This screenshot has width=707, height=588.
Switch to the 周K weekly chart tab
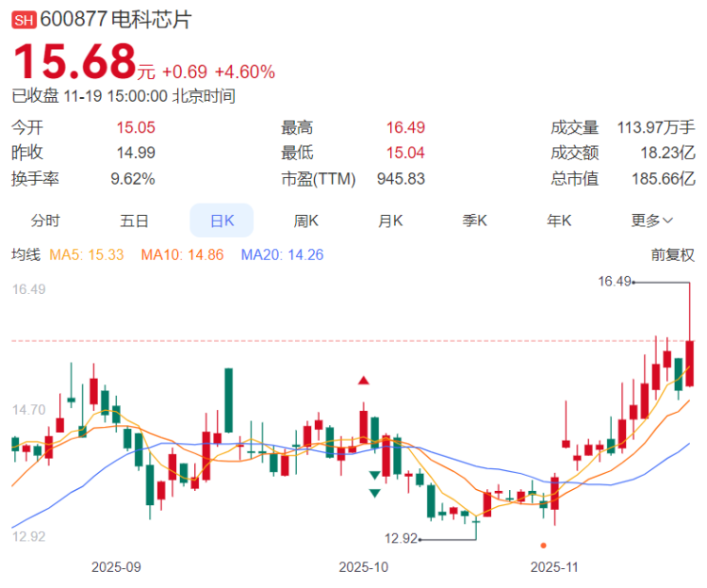306,220
